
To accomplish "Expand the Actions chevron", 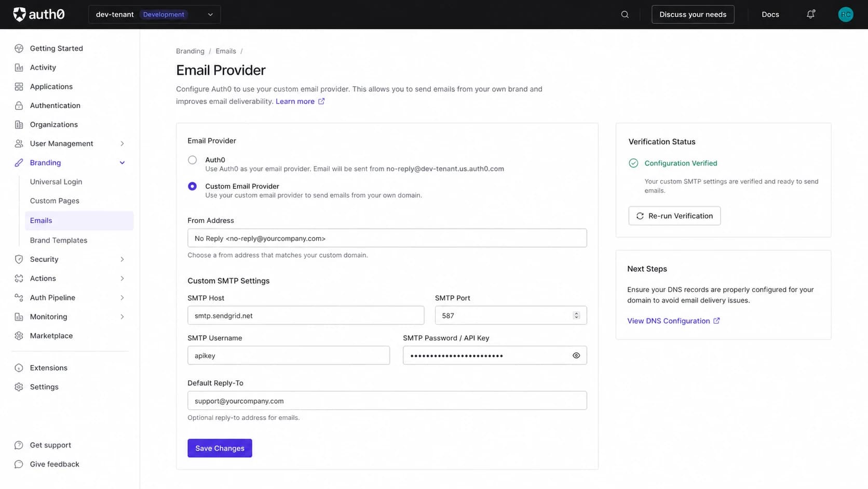I will (x=123, y=279).
